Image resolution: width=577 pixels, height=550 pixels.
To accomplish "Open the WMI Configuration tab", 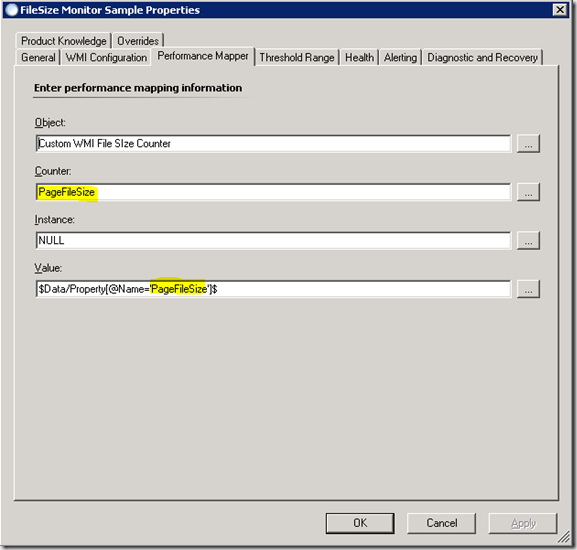I will 106,58.
